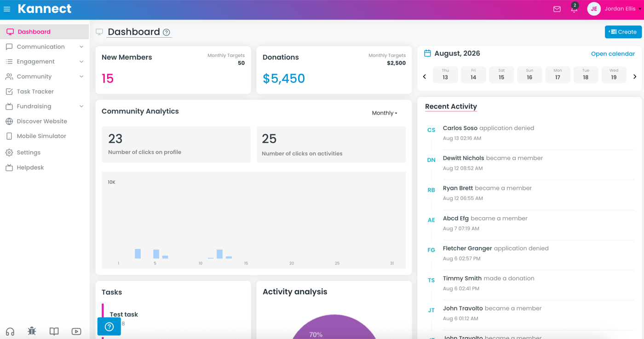The height and width of the screenshot is (339, 644).
Task: Click the Engagement list icon in sidebar
Action: (x=9, y=62)
